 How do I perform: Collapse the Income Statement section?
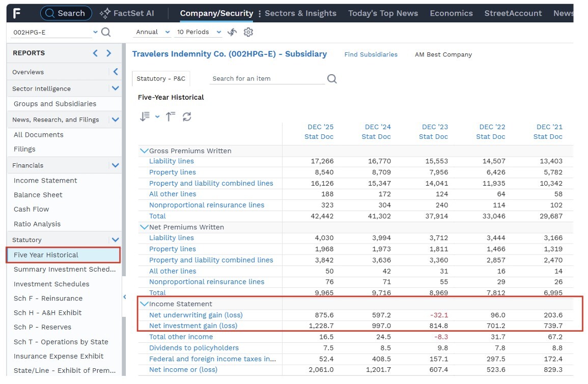click(144, 304)
